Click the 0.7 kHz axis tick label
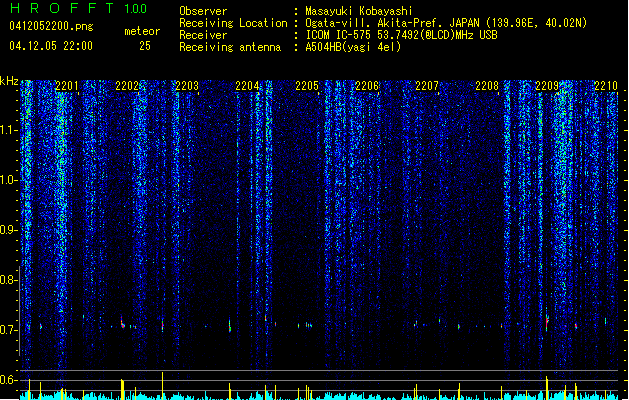Screen dimensions: 629x400 tap(8, 330)
